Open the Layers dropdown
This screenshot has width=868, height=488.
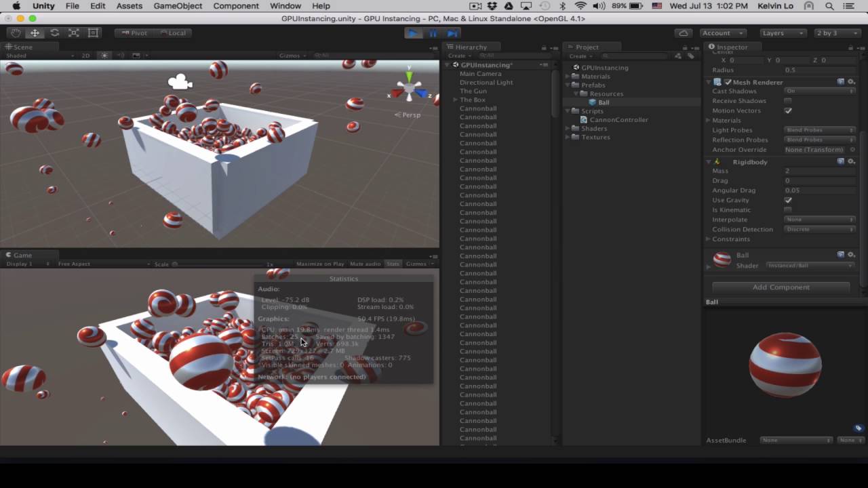click(782, 33)
